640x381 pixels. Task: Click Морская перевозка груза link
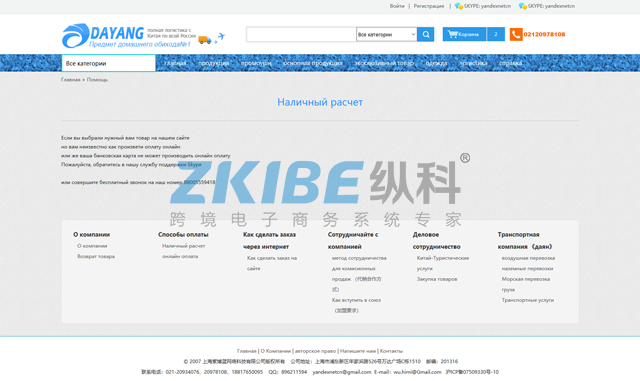[x=526, y=284]
